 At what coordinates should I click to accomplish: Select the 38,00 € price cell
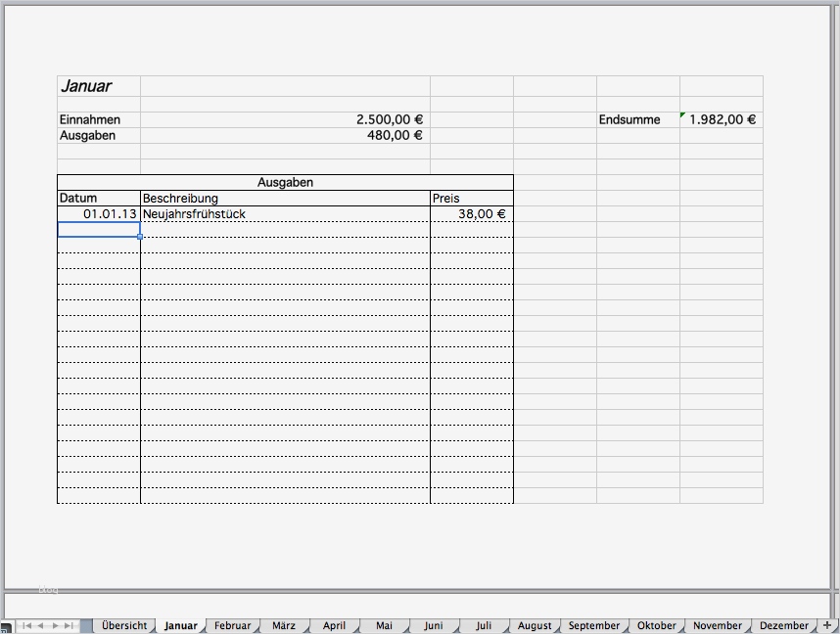point(471,213)
